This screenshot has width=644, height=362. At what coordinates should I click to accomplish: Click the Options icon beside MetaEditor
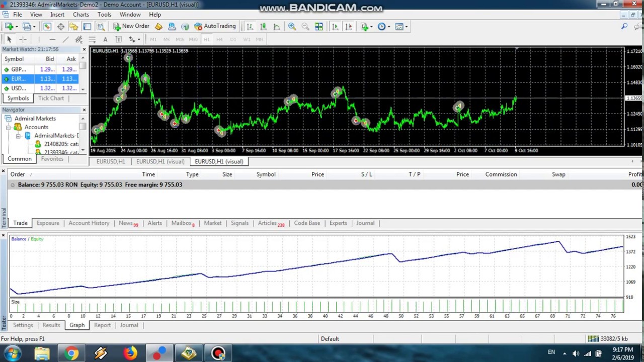(172, 26)
